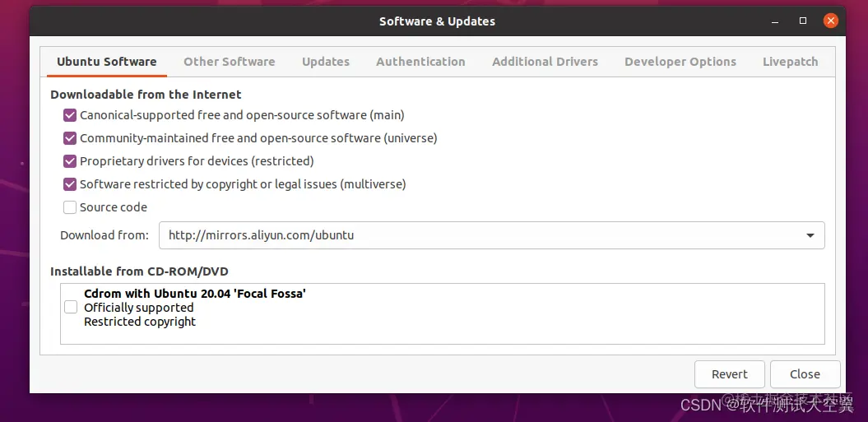Close window with orange X icon
The image size is (868, 422).
click(830, 21)
